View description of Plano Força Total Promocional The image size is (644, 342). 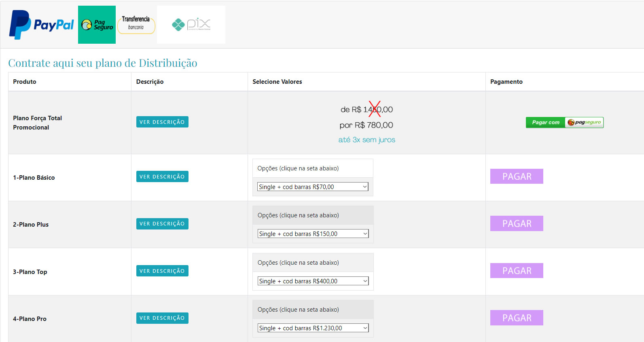click(162, 122)
